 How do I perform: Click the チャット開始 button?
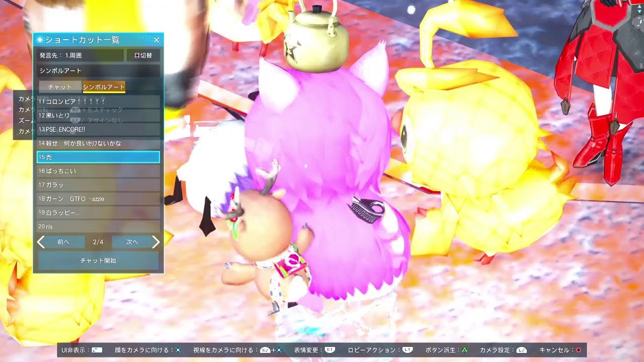click(99, 260)
